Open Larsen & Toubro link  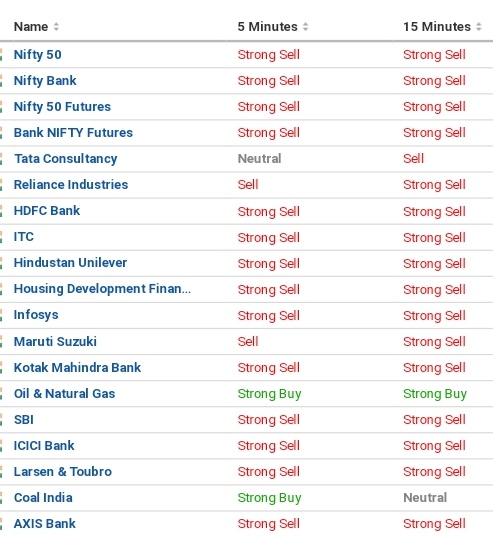coord(63,472)
